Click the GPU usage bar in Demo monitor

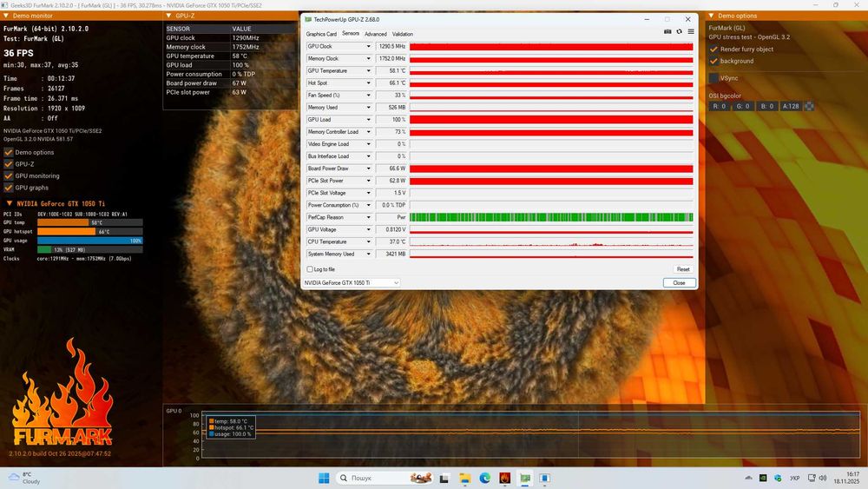coord(89,241)
